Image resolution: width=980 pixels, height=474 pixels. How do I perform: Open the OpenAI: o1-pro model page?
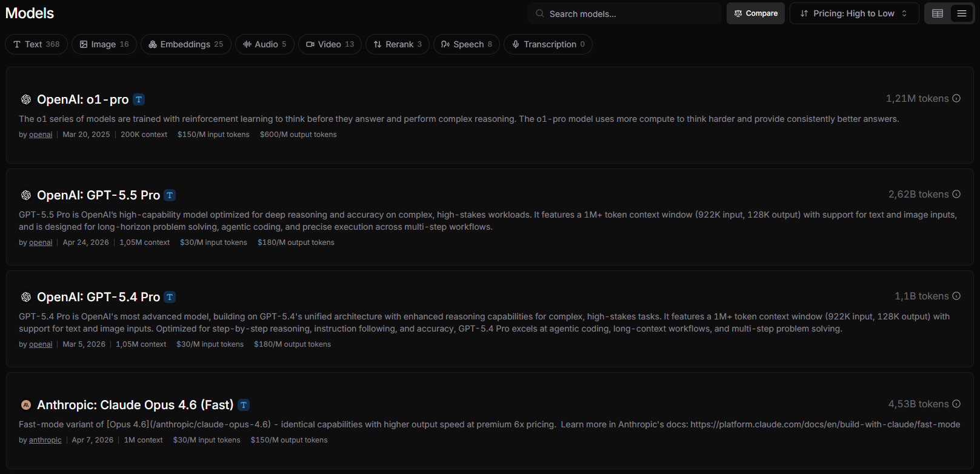[83, 99]
